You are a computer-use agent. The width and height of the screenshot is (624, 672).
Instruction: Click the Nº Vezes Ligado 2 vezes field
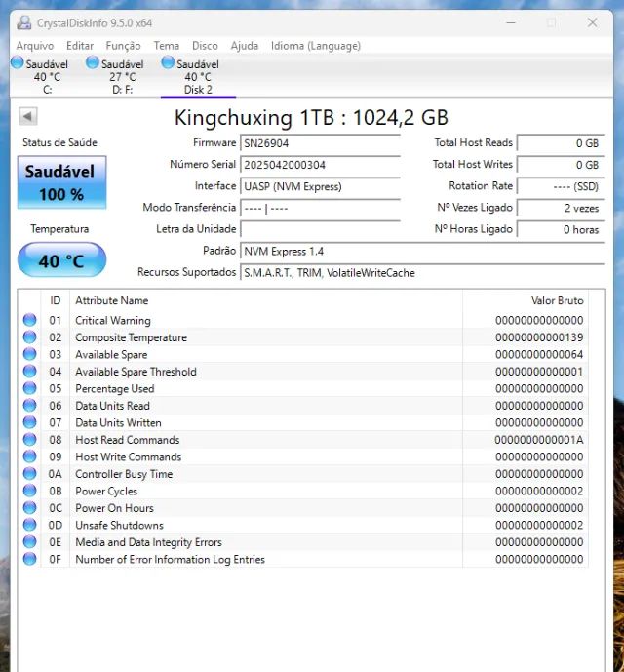(561, 209)
